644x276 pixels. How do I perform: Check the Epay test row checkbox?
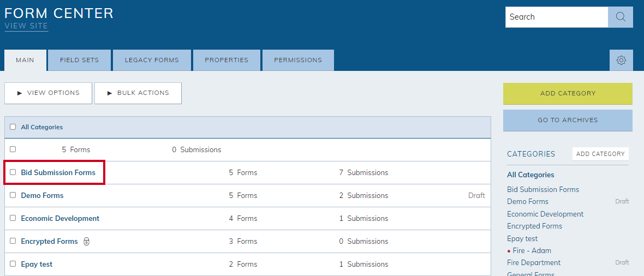[13, 264]
